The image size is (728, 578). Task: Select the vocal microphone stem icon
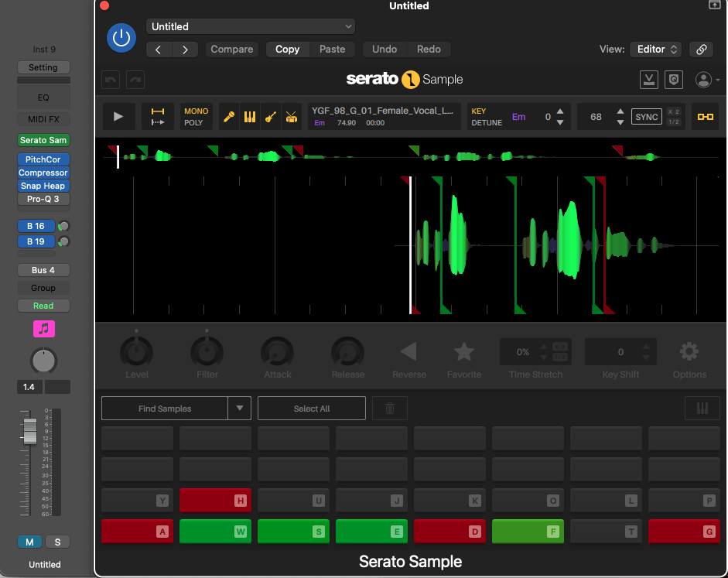point(229,117)
